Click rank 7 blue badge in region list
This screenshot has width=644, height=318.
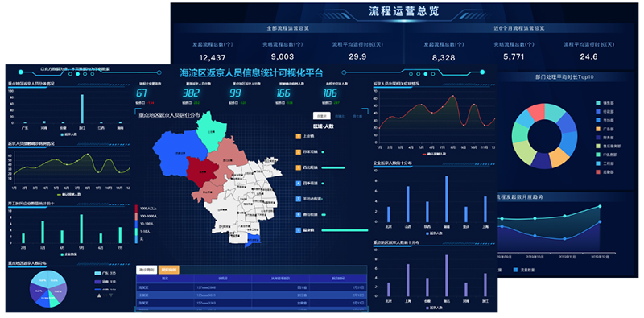click(x=298, y=230)
